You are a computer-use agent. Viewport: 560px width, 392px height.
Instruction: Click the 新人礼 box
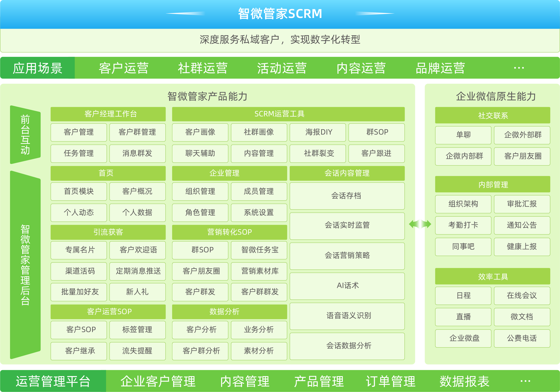(137, 292)
